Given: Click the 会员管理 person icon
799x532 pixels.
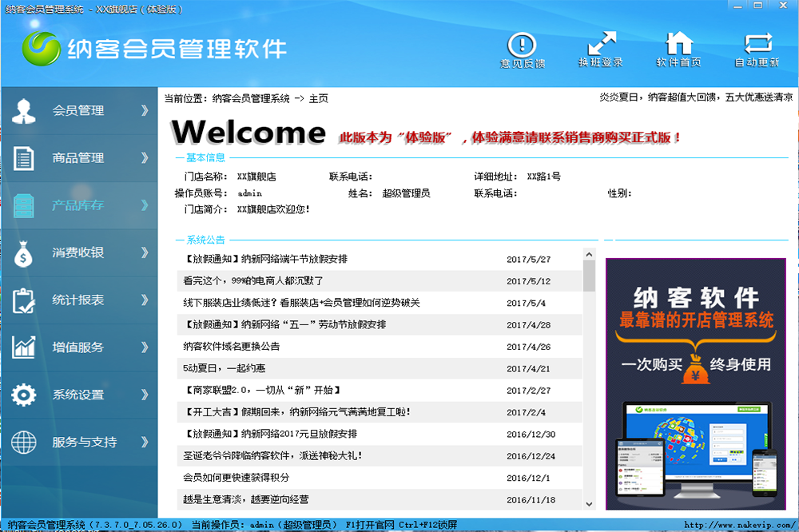Looking at the screenshot, I should coord(23,111).
